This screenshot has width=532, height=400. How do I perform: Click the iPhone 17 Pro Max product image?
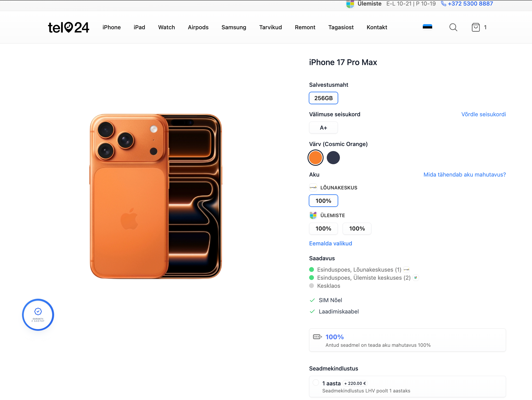[x=156, y=196]
